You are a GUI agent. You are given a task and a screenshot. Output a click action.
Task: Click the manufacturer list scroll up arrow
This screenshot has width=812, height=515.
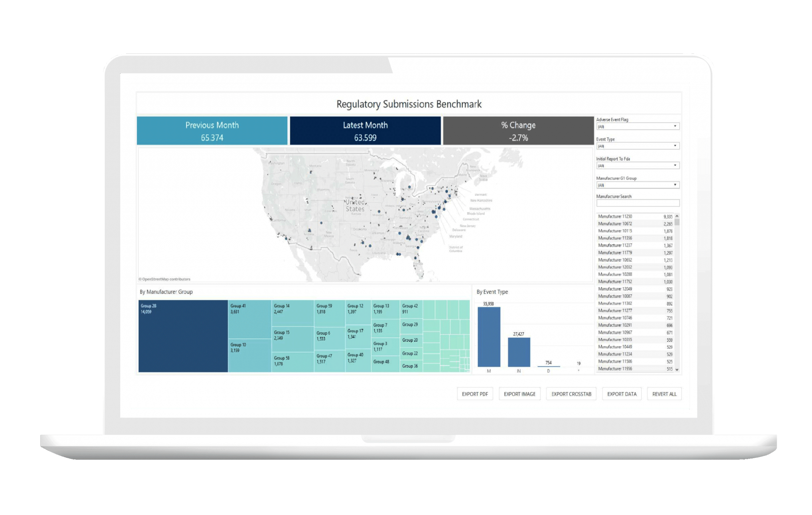pos(677,216)
